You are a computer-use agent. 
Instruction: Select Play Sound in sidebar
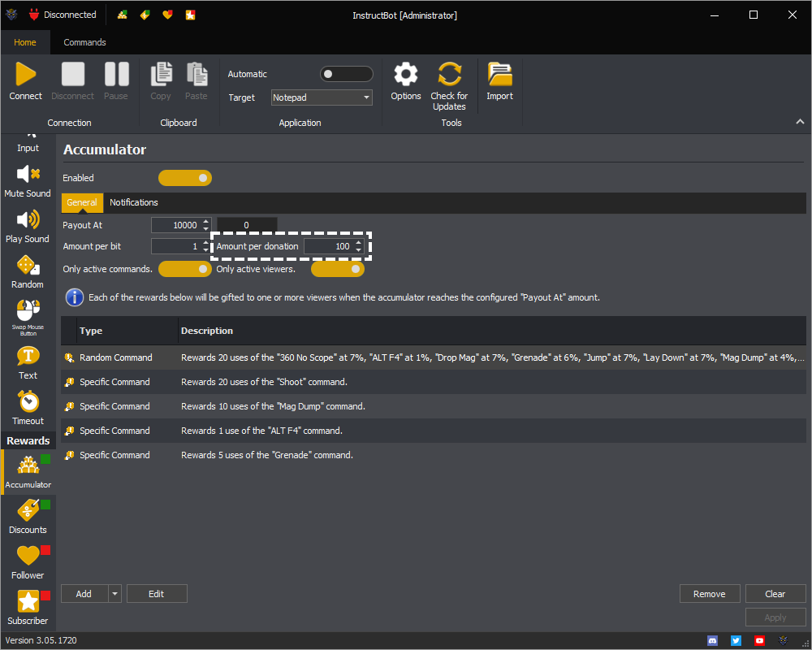(28, 227)
